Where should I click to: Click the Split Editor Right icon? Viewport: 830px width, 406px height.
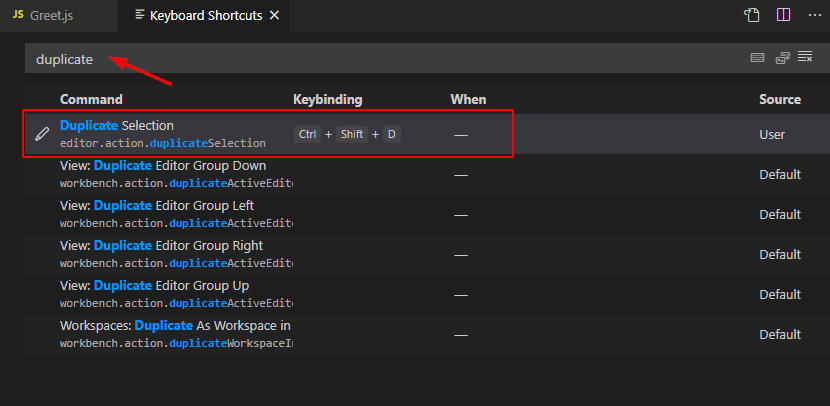click(783, 15)
